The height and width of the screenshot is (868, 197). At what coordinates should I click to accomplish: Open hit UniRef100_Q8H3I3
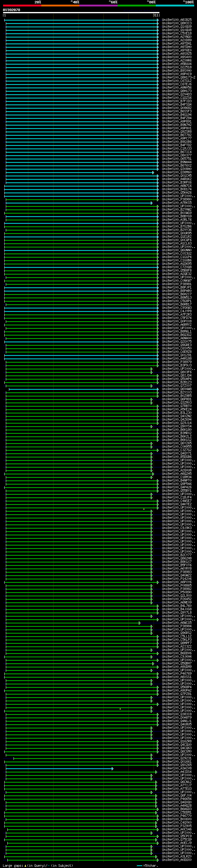tap(177, 23)
